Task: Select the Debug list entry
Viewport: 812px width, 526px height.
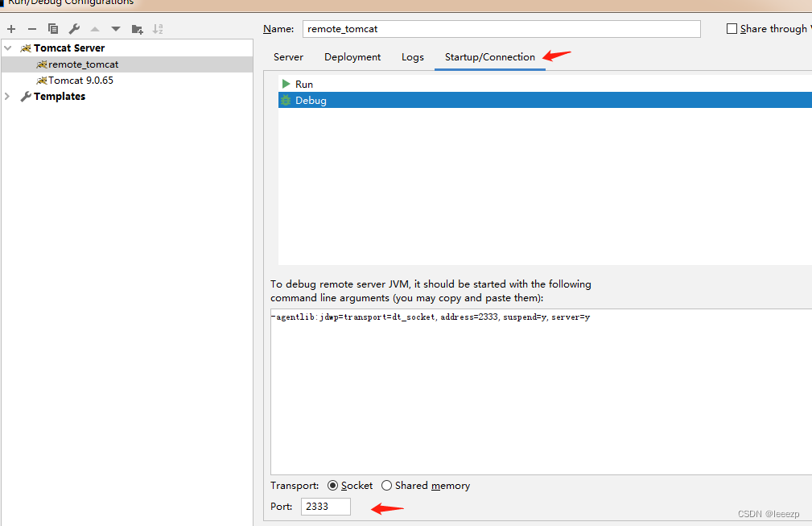Action: point(546,101)
